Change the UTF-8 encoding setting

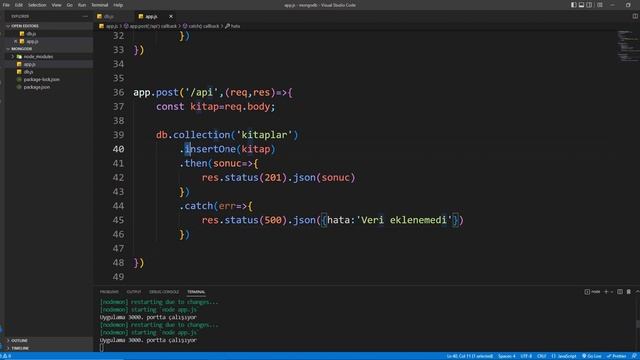(526, 356)
